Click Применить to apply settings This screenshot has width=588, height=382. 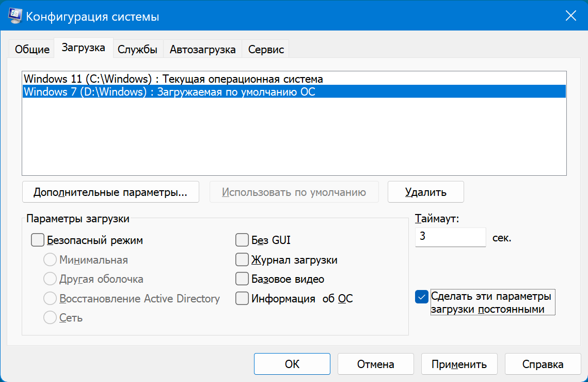[x=459, y=364]
